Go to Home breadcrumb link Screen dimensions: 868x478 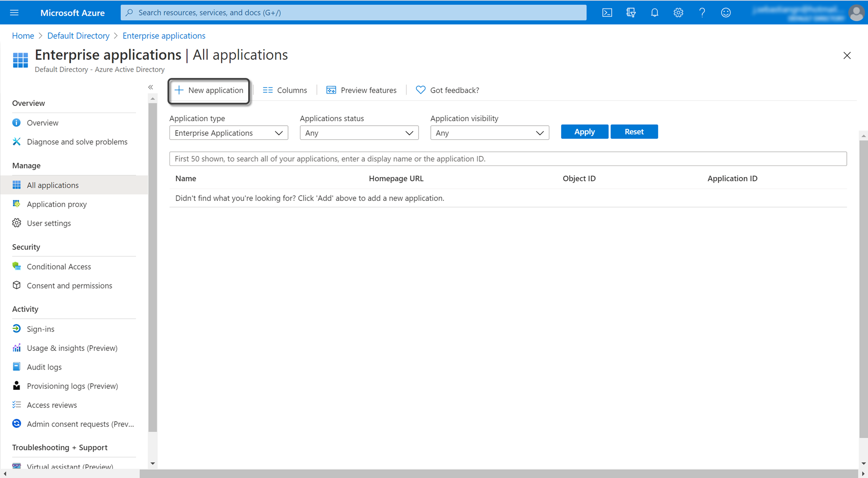pyautogui.click(x=23, y=36)
